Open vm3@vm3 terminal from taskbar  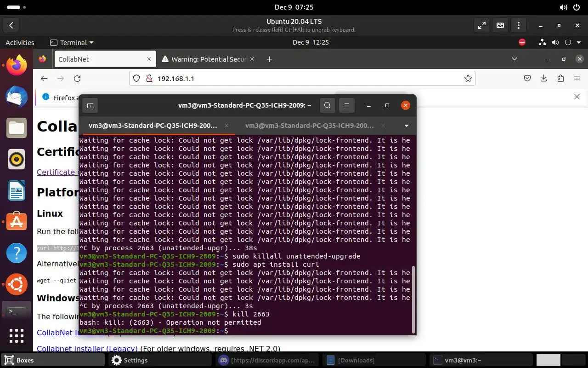tap(481, 360)
